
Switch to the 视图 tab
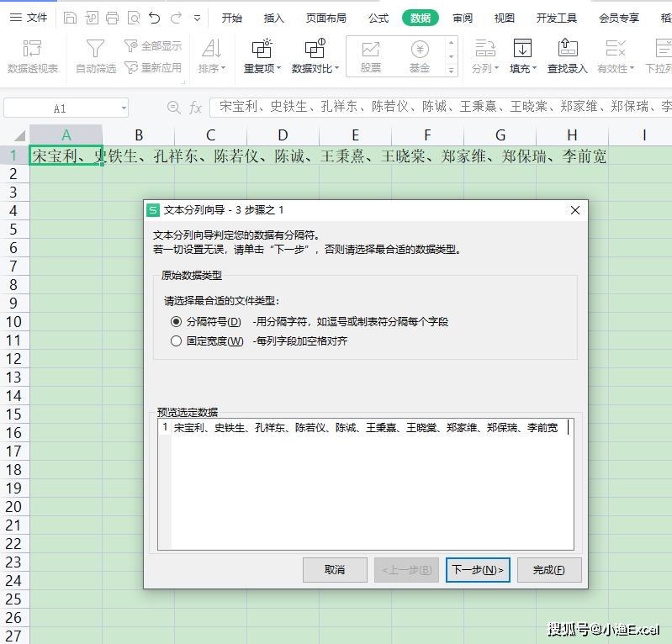tap(505, 18)
